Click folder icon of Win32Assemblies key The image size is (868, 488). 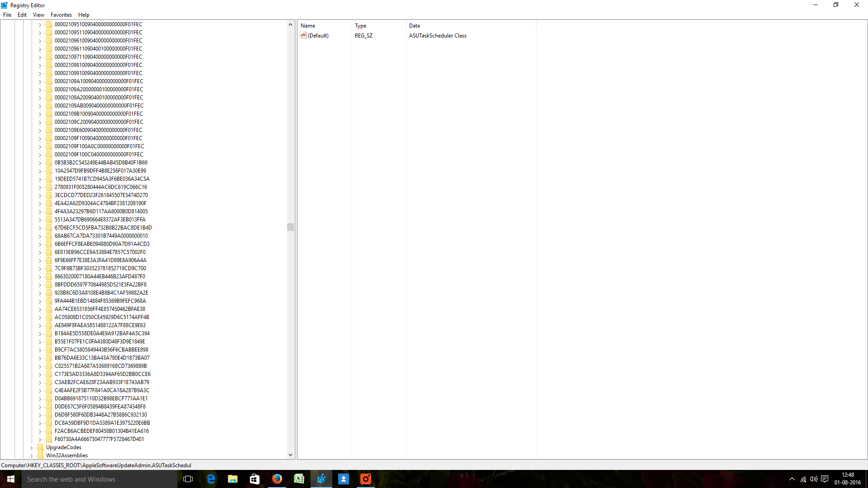tap(40, 455)
